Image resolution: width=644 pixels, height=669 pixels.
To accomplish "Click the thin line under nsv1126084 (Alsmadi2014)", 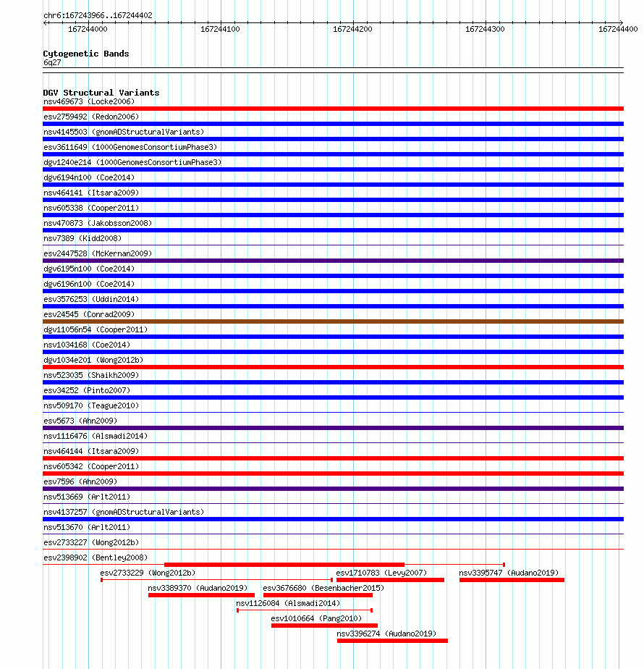I will click(x=305, y=610).
